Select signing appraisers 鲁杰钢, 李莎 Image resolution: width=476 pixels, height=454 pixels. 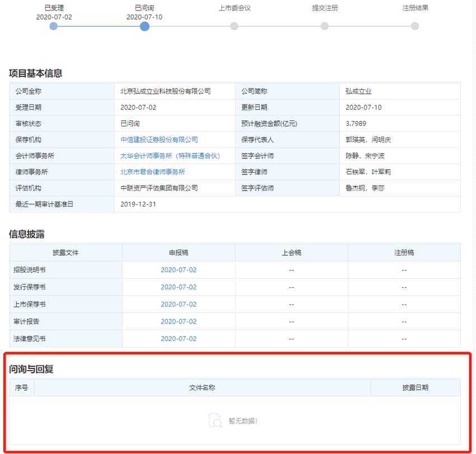pos(365,188)
